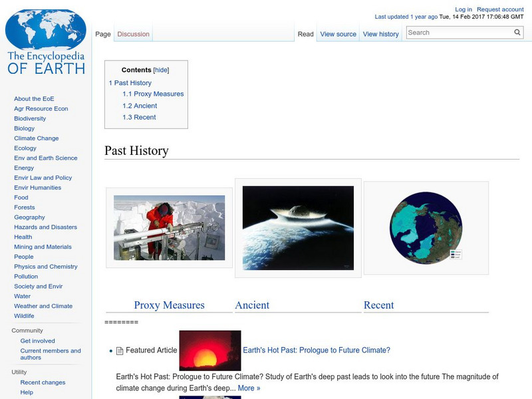Jump to 1.3 Recent in contents
532x399 pixels.
tap(139, 118)
